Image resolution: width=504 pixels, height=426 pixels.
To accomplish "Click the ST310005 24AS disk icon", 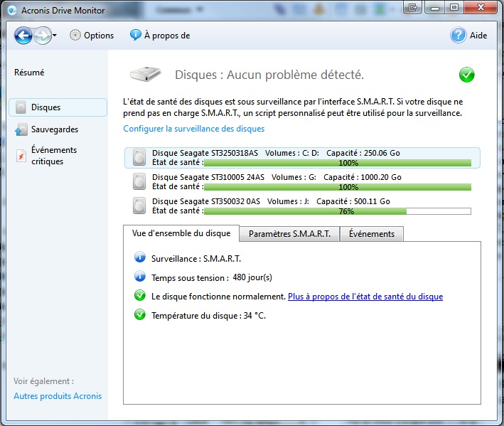I will coord(139,181).
